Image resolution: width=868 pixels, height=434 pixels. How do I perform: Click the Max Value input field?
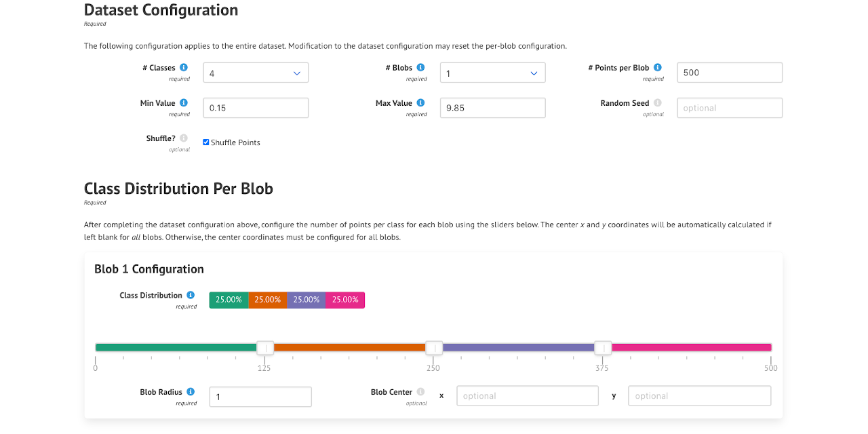pyautogui.click(x=493, y=108)
